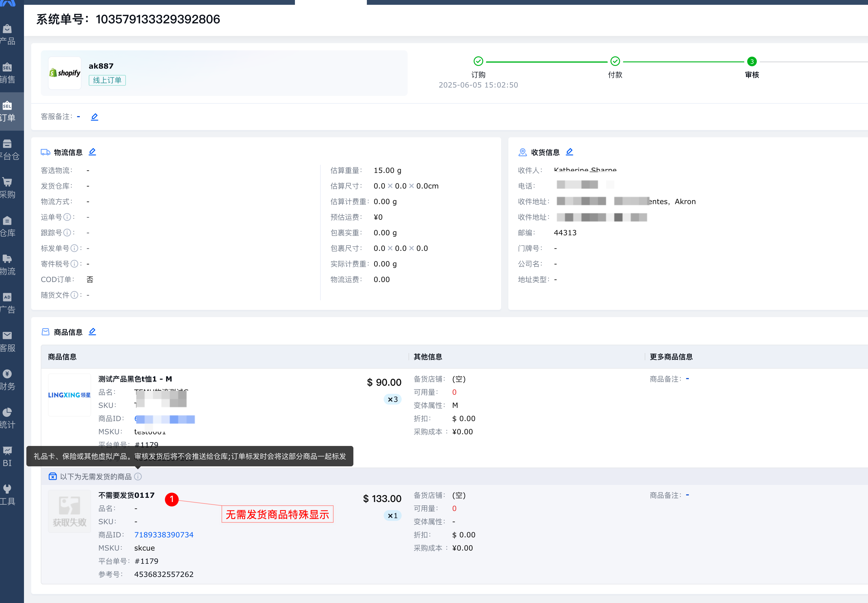Edit 商品信息 section with pencil icon
This screenshot has width=868, height=603.
tap(92, 332)
